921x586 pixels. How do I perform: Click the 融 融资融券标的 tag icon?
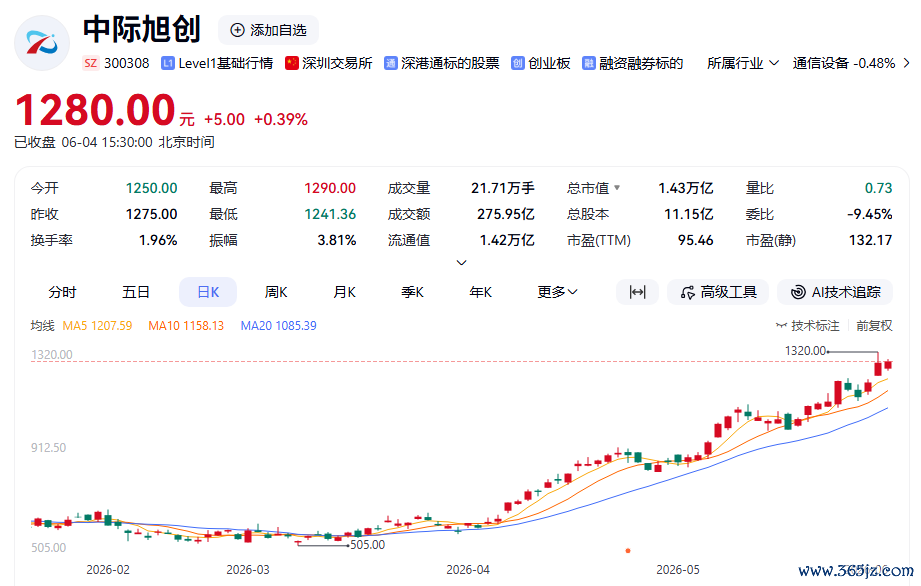click(x=589, y=63)
